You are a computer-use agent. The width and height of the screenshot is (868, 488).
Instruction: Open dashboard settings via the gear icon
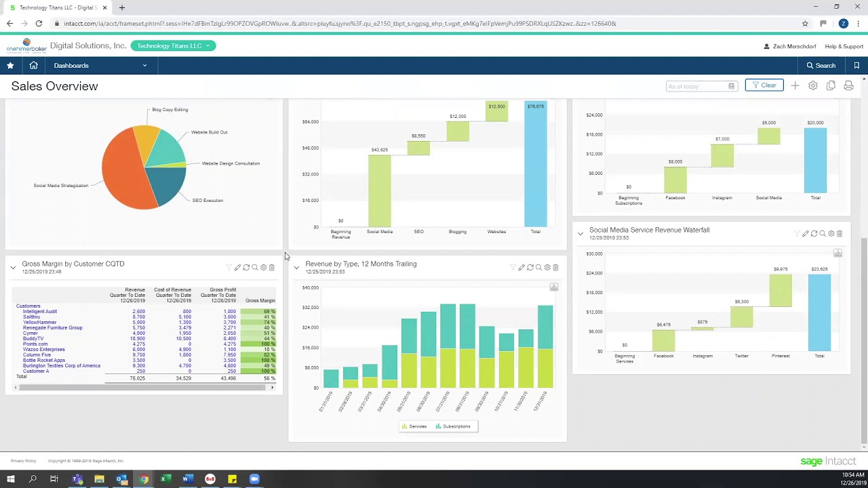click(x=812, y=85)
